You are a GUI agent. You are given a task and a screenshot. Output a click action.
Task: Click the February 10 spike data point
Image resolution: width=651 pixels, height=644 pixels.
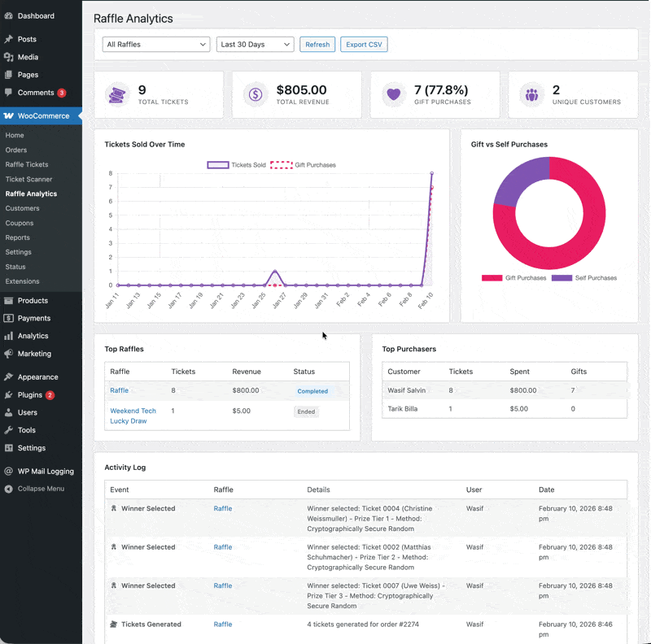tap(431, 173)
